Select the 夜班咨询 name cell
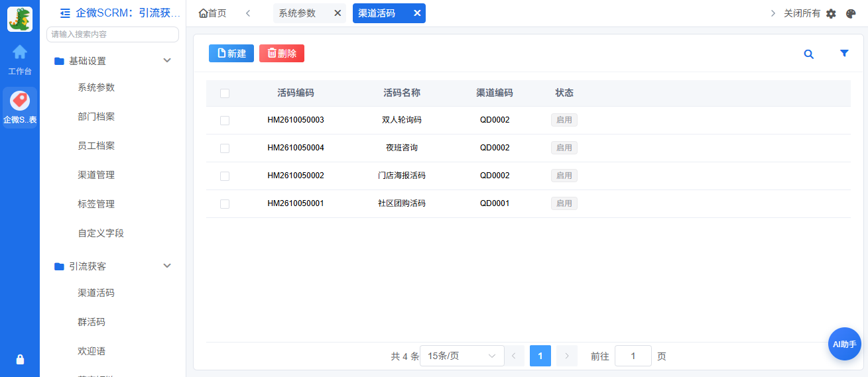Screen dimensions: 868x377 pyautogui.click(x=402, y=148)
